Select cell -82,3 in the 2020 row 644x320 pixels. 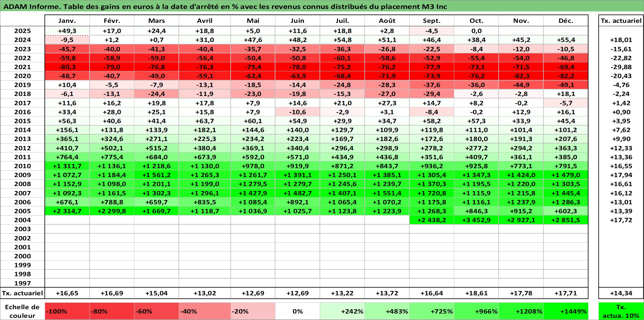521,76
